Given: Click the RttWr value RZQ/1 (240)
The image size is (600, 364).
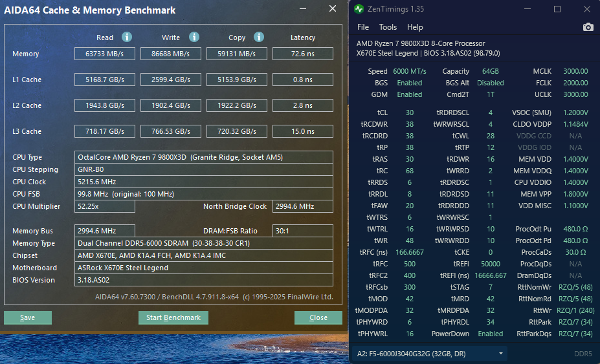Looking at the screenshot, I should (x=575, y=310).
